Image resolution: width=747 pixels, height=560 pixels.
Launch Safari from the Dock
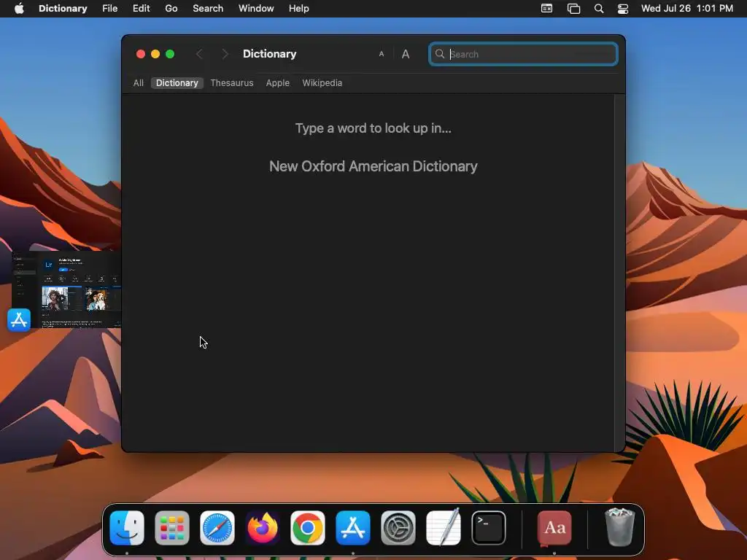(x=217, y=528)
